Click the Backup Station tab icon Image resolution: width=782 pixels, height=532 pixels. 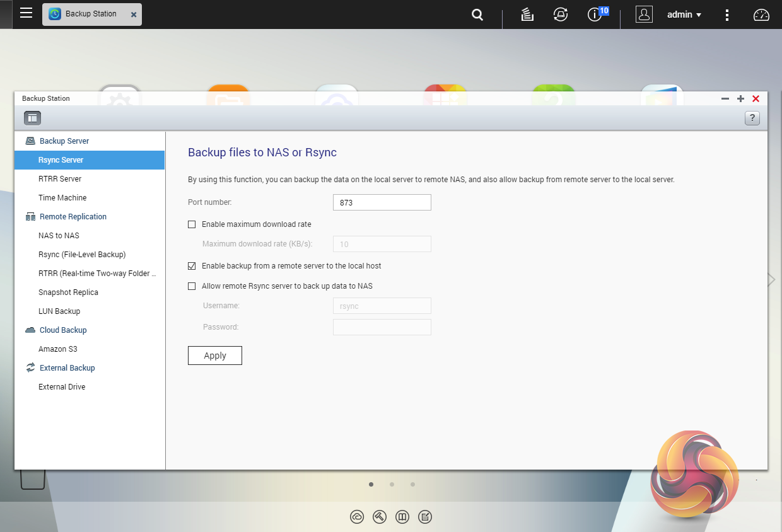(55, 14)
